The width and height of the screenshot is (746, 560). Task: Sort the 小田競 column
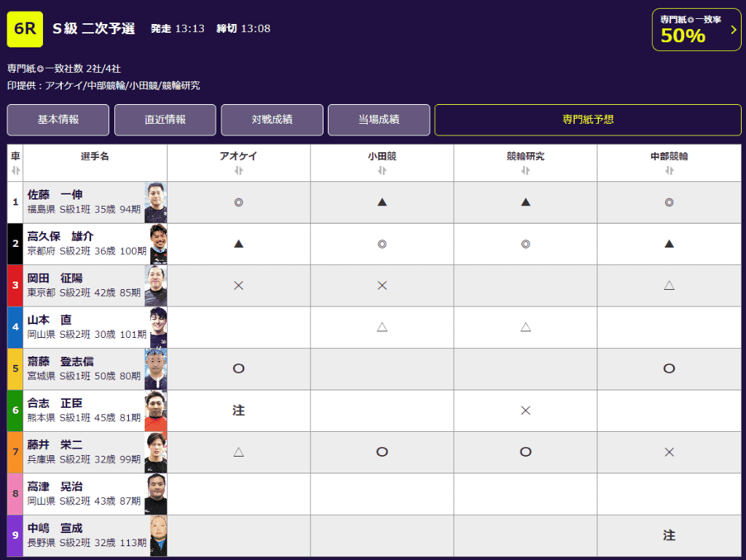[382, 170]
